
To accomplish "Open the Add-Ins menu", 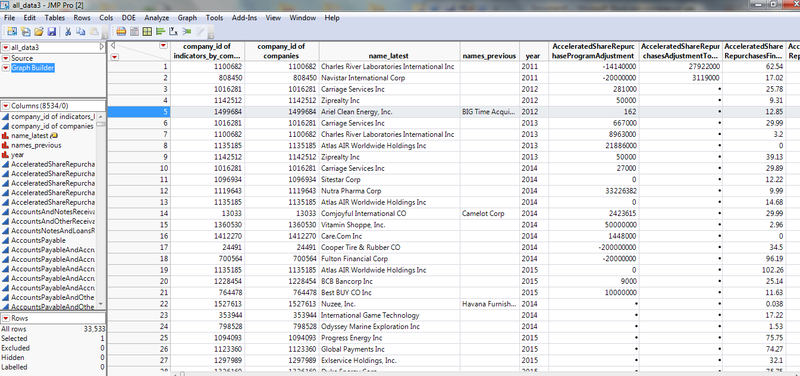I will coord(244,18).
